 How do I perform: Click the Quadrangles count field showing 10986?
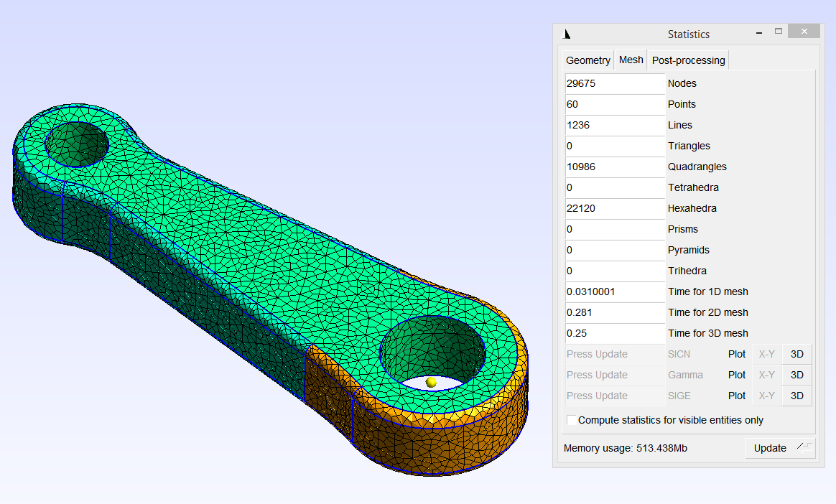coord(614,167)
